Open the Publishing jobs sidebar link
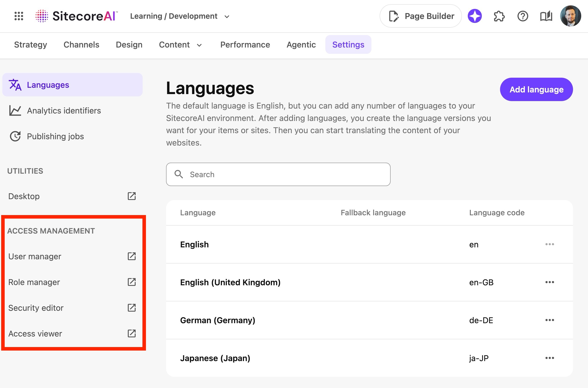Image resolution: width=588 pixels, height=388 pixels. pos(73,136)
